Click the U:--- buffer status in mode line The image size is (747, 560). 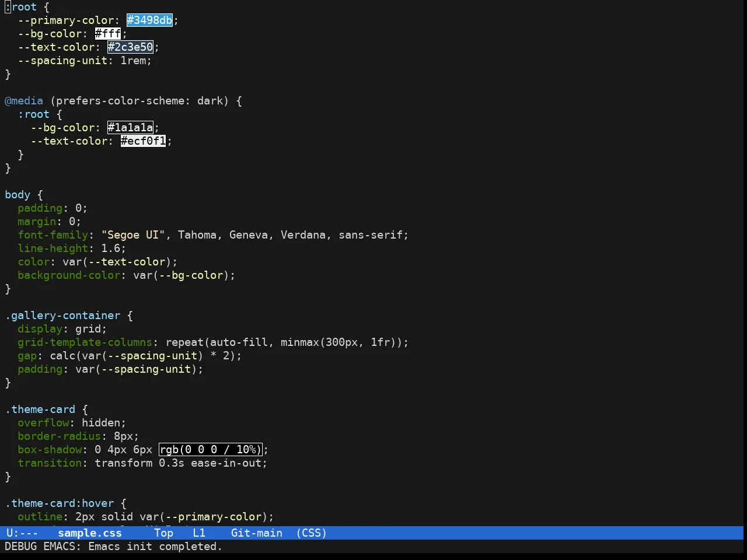click(x=22, y=533)
